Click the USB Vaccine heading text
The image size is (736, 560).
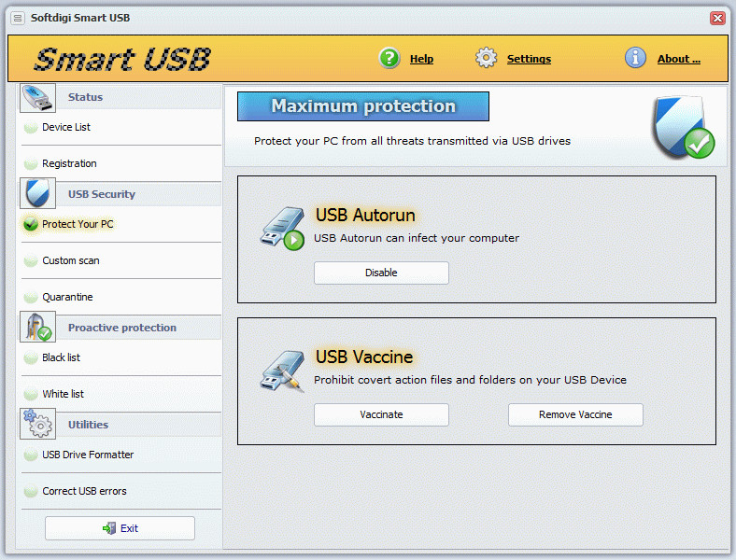pos(364,357)
